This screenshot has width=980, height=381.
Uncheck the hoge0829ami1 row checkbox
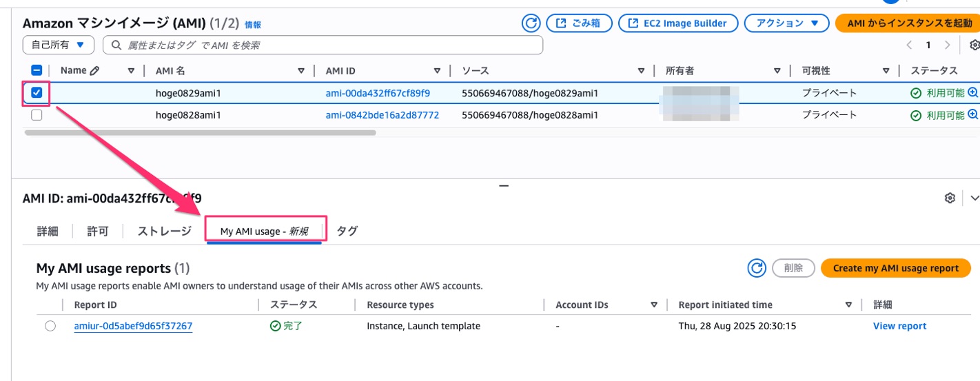(37, 92)
